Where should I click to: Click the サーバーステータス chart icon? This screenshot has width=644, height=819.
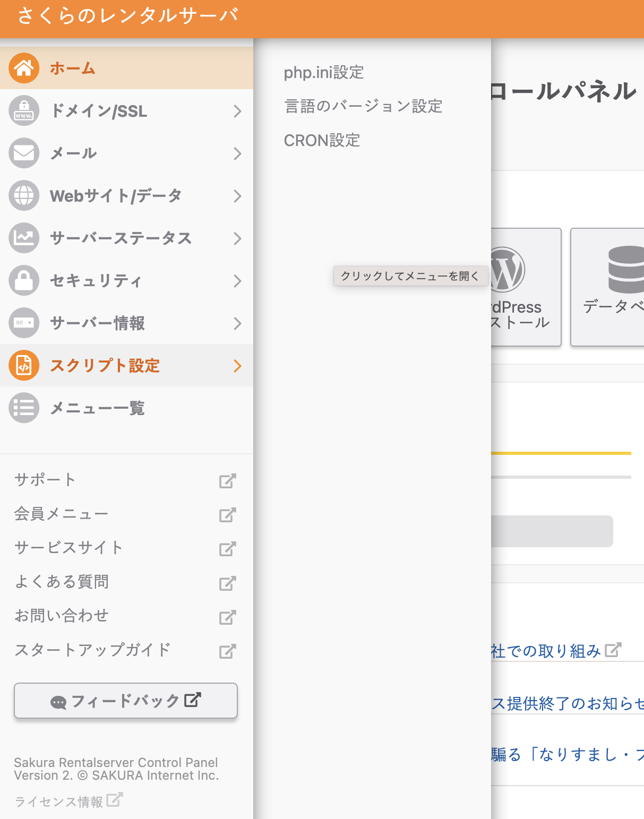coord(23,238)
